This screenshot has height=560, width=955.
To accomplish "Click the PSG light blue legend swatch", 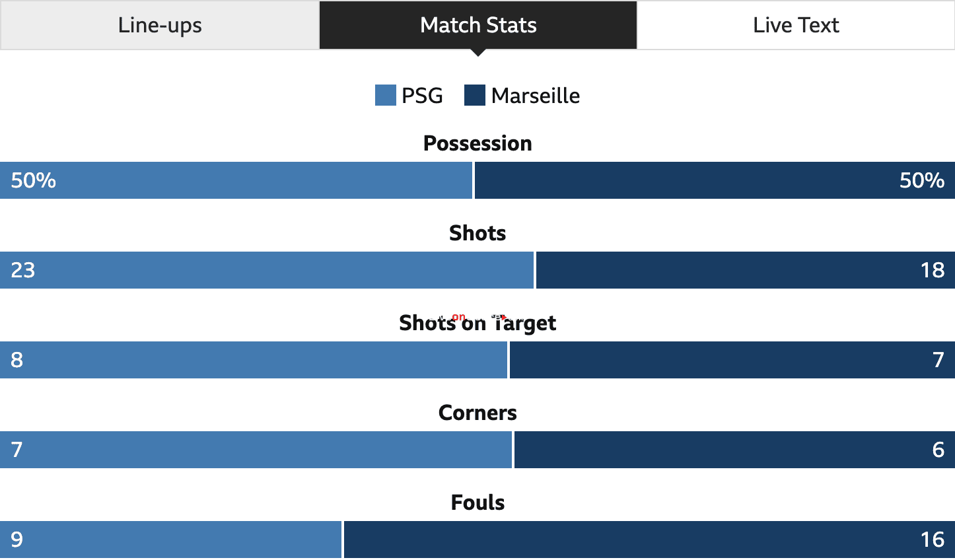I will tap(386, 95).
